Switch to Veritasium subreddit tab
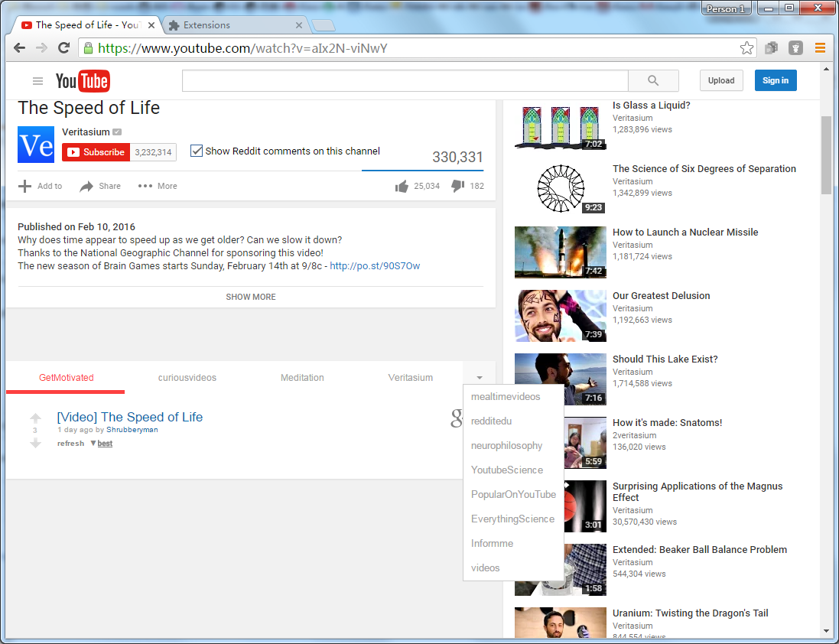The width and height of the screenshot is (839, 644). click(411, 378)
